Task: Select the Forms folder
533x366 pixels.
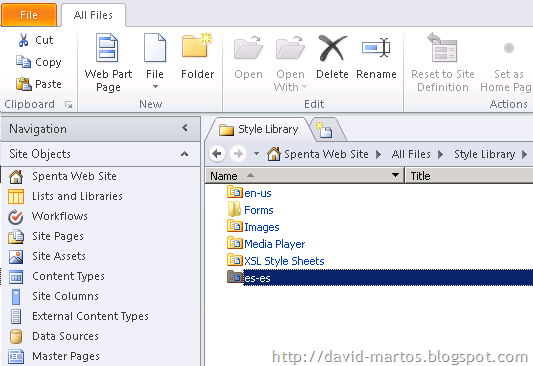Action: point(259,210)
